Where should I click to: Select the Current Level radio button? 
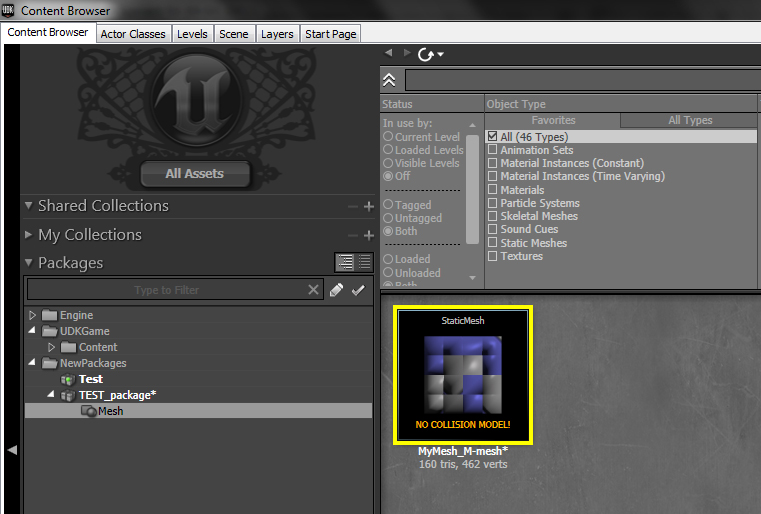tap(388, 137)
